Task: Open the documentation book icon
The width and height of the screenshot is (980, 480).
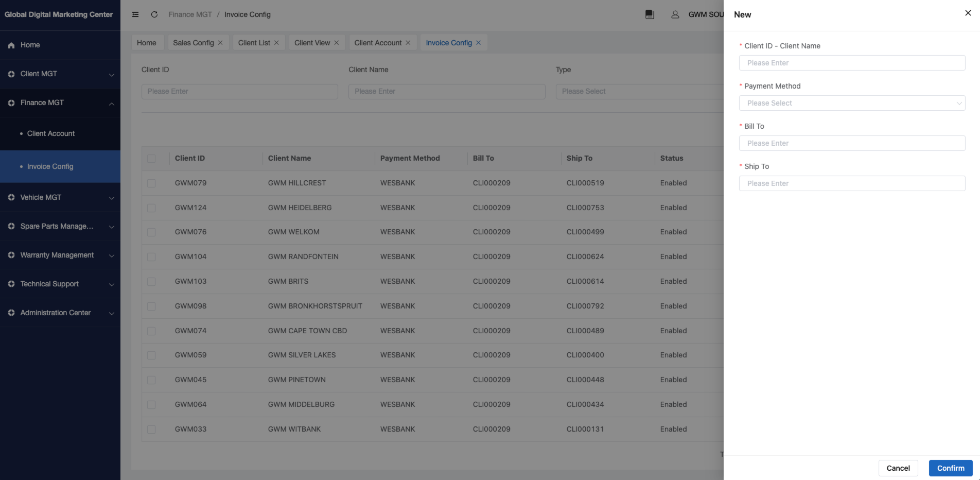Action: [x=650, y=14]
